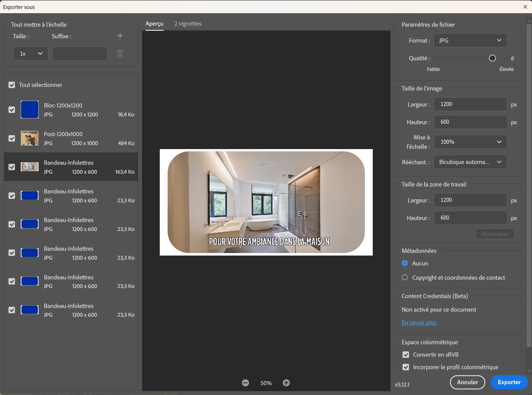Viewport: 532px width, 395px height.
Task: Uncheck Incorporer le profil colorimétrique
Action: click(x=406, y=367)
